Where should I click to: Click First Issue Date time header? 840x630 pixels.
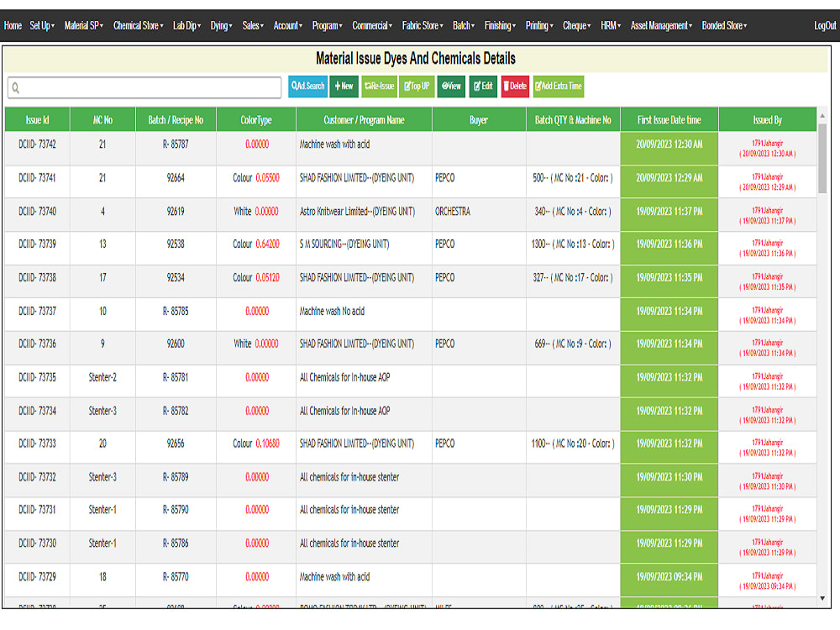(669, 119)
